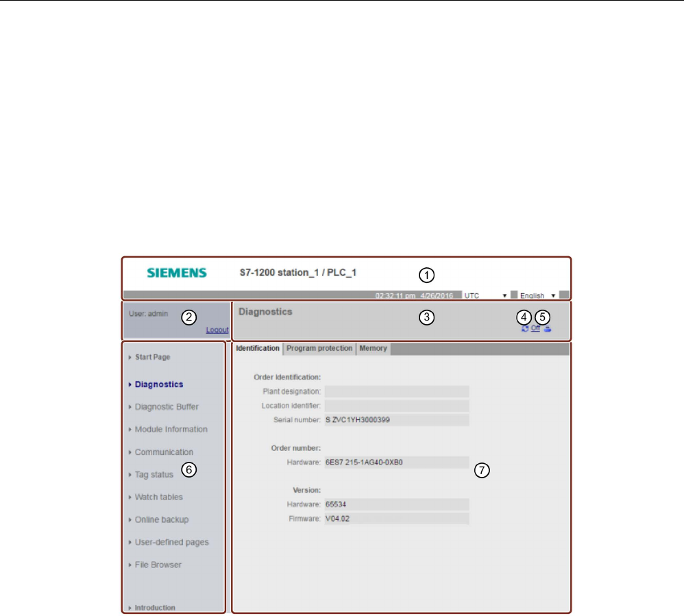Open the English language dropdown
This screenshot has height=616, width=684.
537,295
